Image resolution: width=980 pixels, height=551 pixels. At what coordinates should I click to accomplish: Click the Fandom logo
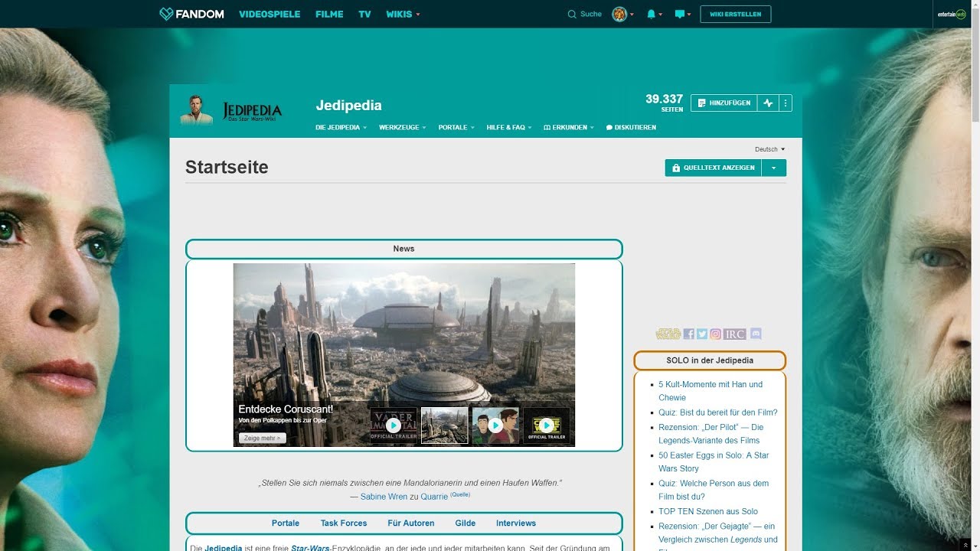[x=191, y=14]
